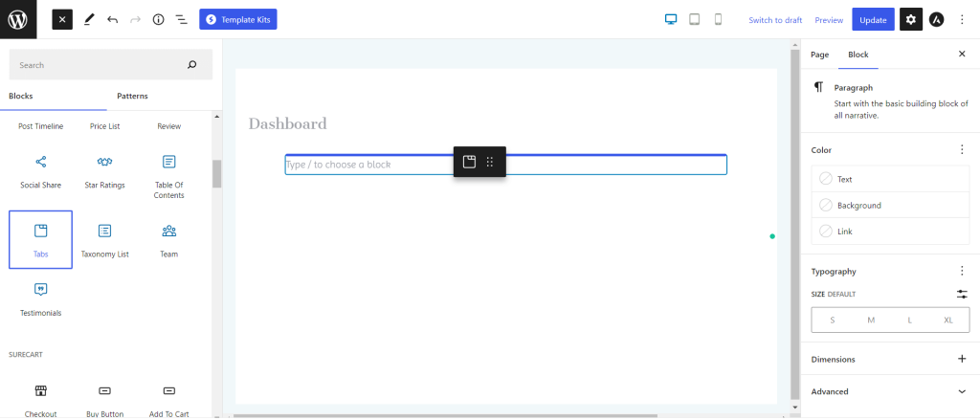
Task: Click the block type icon in toolbar
Action: (x=469, y=162)
